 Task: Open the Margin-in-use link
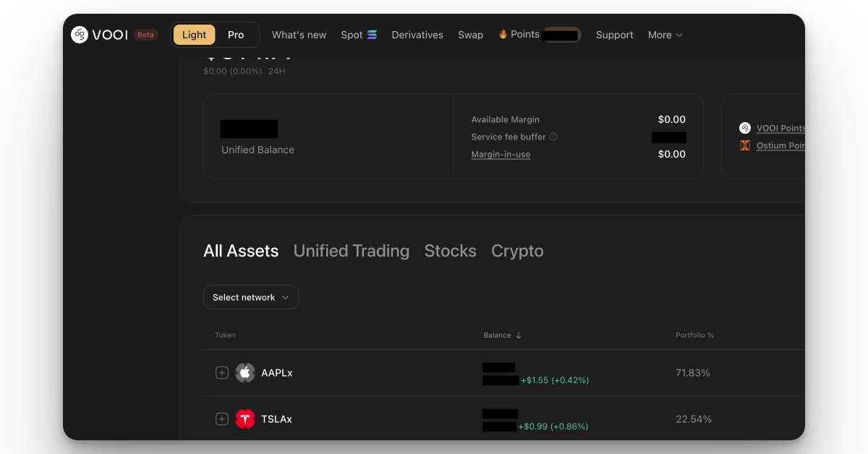coord(501,154)
